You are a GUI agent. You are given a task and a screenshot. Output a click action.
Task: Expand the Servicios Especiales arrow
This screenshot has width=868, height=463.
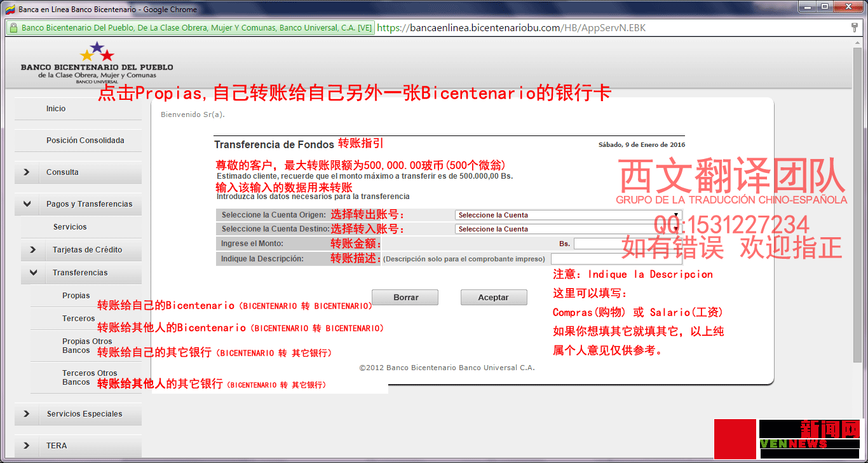click(x=26, y=414)
